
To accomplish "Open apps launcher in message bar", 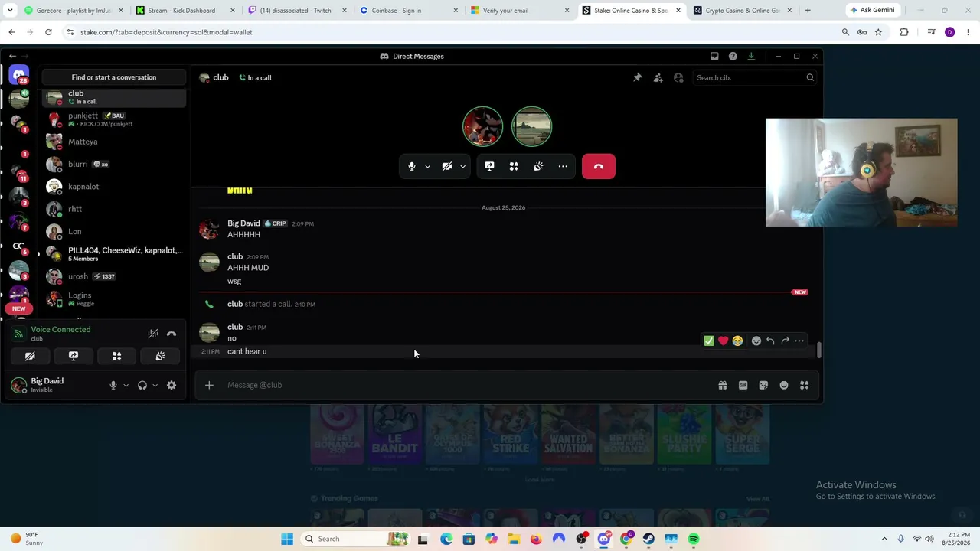I will 805,385.
